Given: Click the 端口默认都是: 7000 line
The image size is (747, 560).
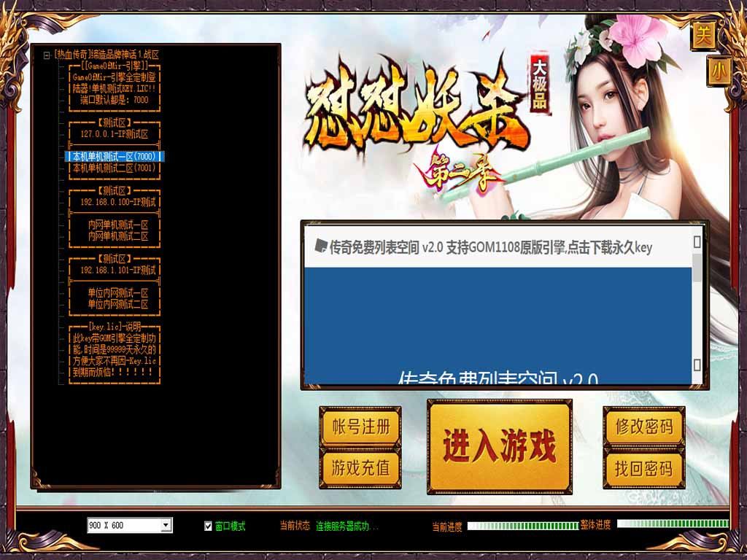Looking at the screenshot, I should [115, 99].
